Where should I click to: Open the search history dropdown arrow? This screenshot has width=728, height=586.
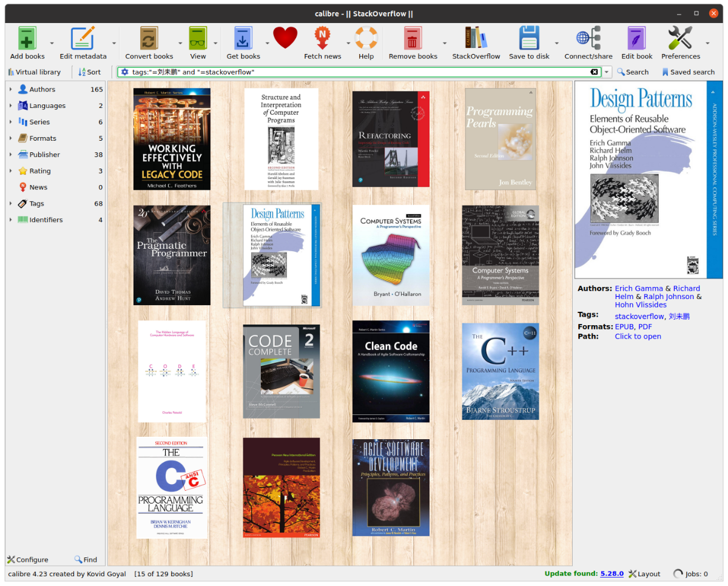coord(607,72)
